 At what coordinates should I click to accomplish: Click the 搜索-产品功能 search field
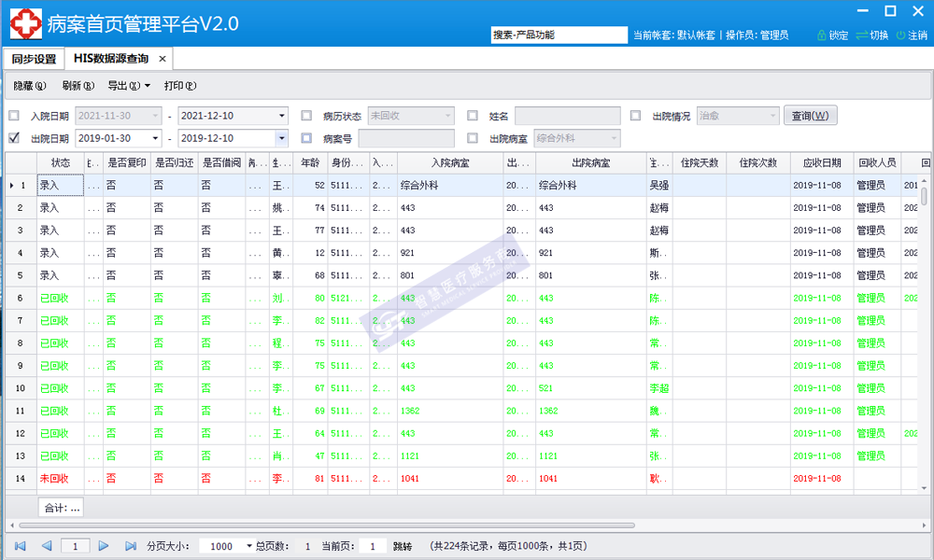point(559,35)
